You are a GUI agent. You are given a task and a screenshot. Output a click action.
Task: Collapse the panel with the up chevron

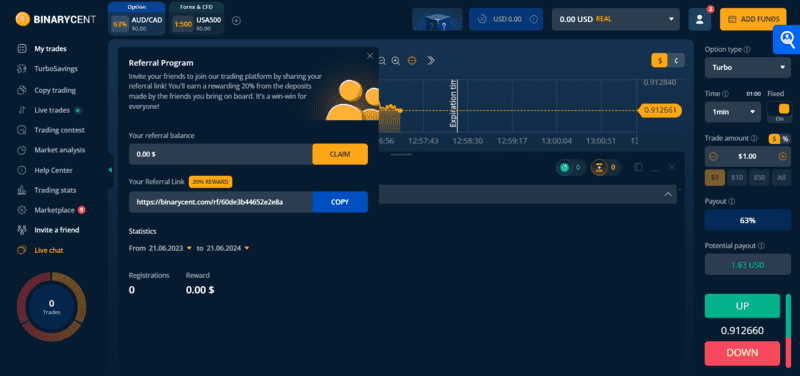(668, 194)
